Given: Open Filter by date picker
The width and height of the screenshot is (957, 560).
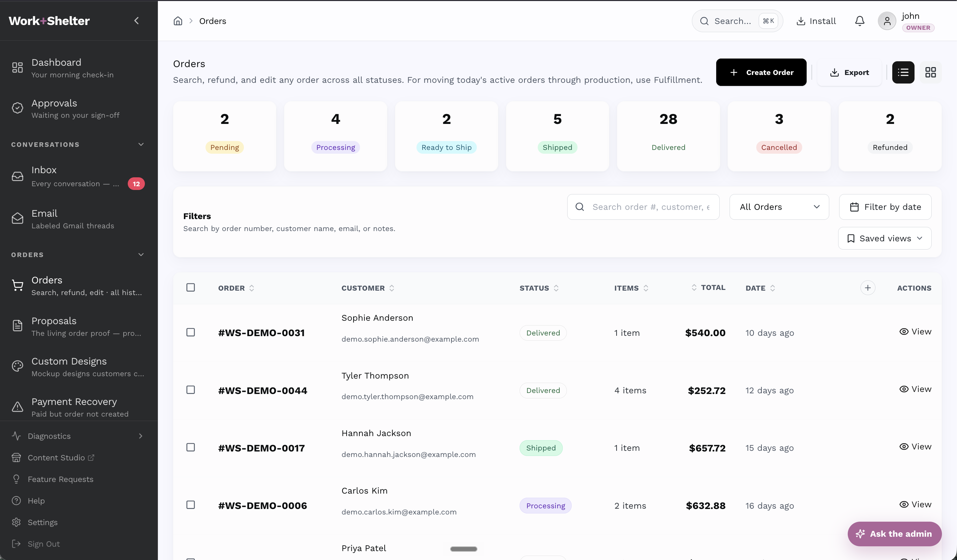Looking at the screenshot, I should 885,207.
